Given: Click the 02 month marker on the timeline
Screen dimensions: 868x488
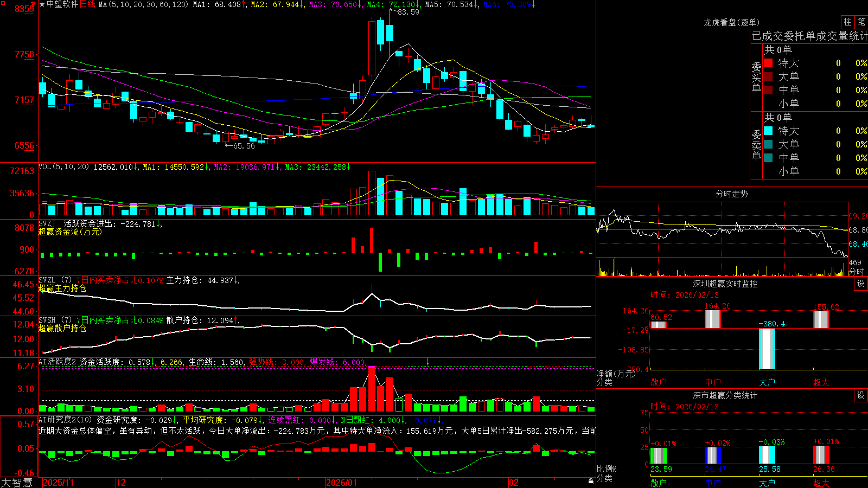Looking at the screenshot, I should click(x=514, y=483).
